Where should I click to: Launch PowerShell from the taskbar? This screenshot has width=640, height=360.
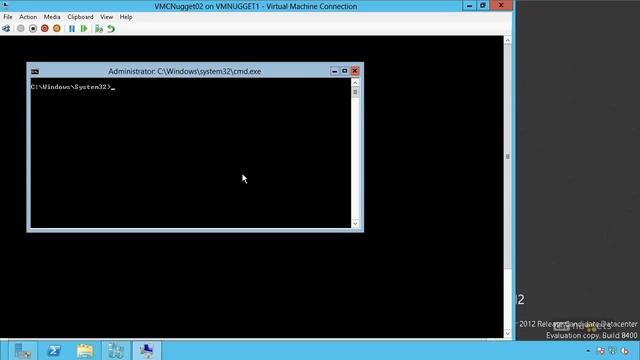tap(54, 351)
